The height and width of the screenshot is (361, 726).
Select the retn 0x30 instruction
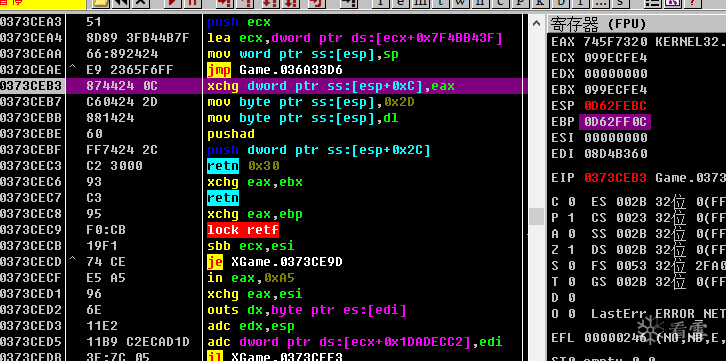[x=243, y=166]
